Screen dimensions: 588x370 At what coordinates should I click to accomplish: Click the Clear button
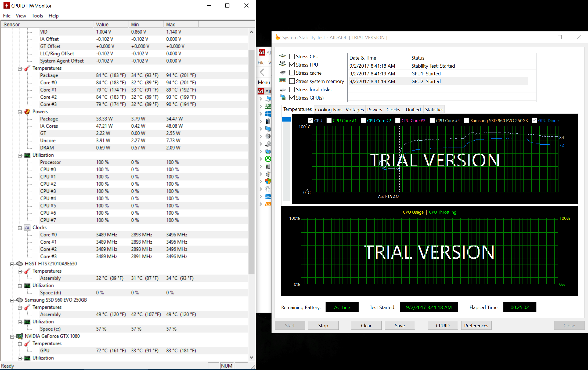click(366, 325)
